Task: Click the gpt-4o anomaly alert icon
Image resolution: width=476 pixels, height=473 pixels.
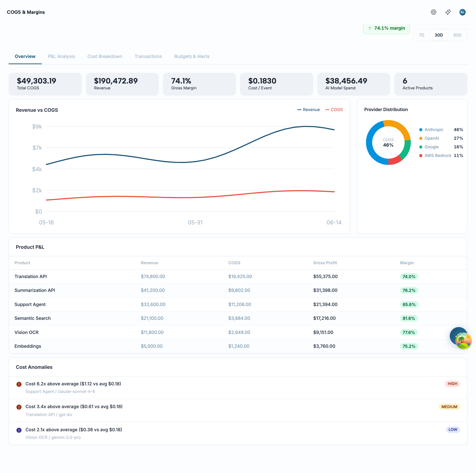Action: click(x=19, y=407)
